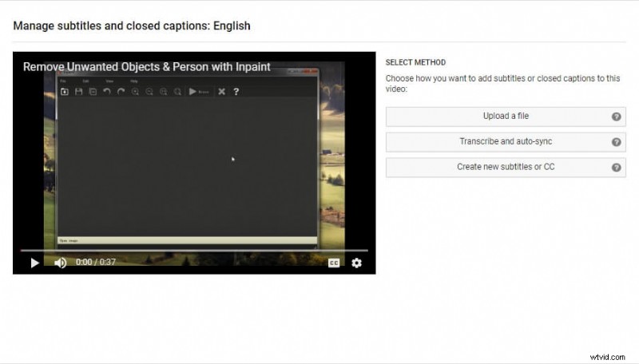
Task: Mute the video volume
Action: [61, 263]
